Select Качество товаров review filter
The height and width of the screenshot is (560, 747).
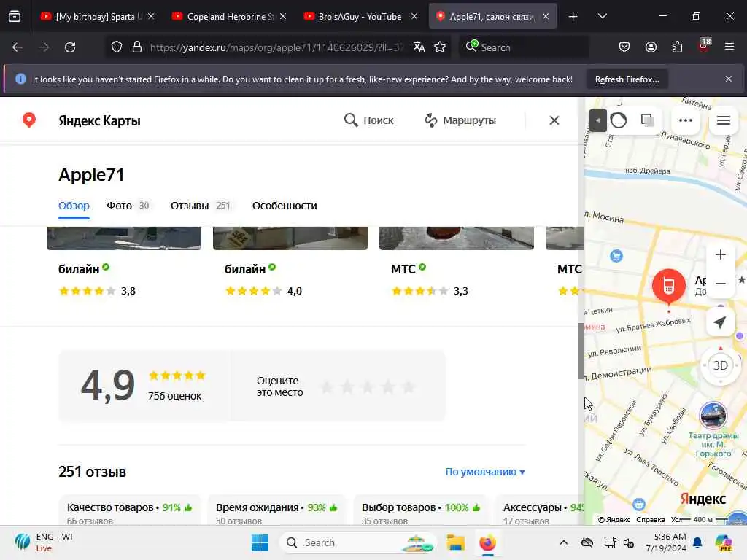click(x=130, y=510)
